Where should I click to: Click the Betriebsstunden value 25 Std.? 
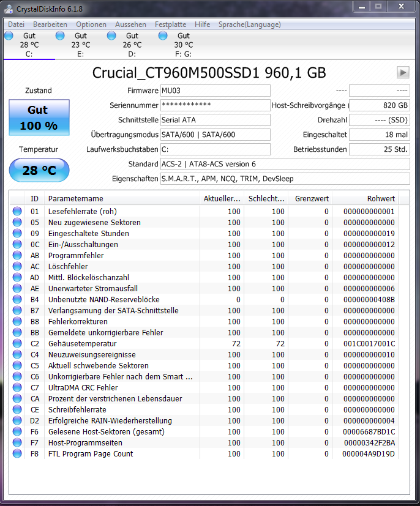point(380,149)
